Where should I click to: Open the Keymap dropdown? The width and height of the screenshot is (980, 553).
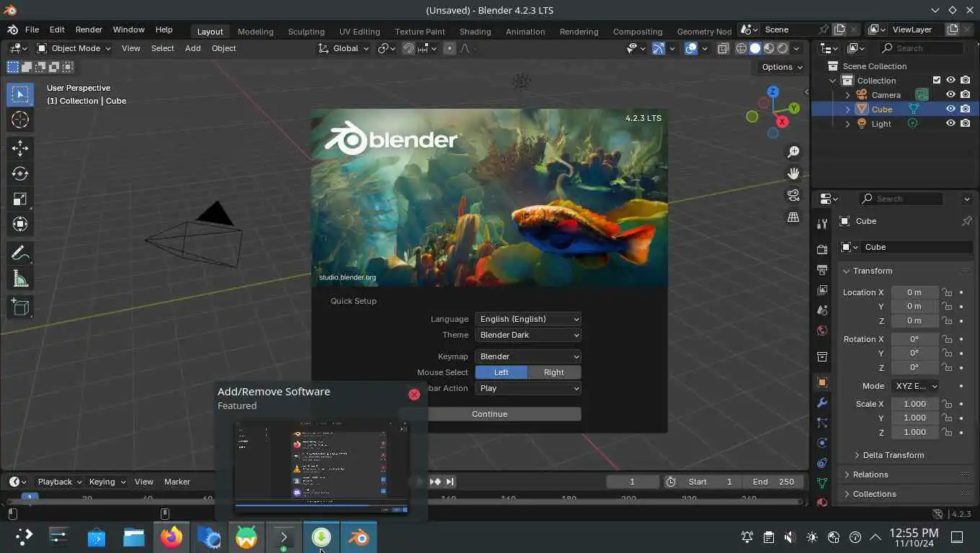pos(528,356)
